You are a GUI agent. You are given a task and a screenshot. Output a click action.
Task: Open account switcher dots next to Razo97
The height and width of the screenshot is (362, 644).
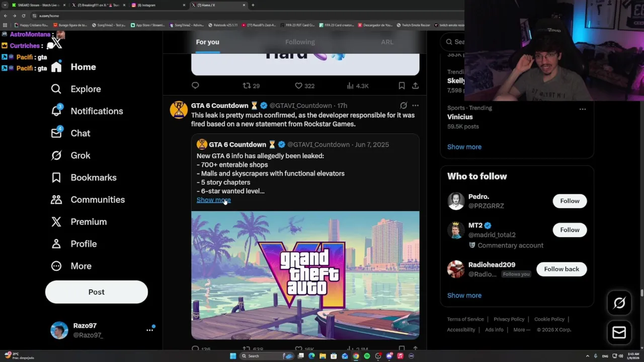[x=149, y=330]
